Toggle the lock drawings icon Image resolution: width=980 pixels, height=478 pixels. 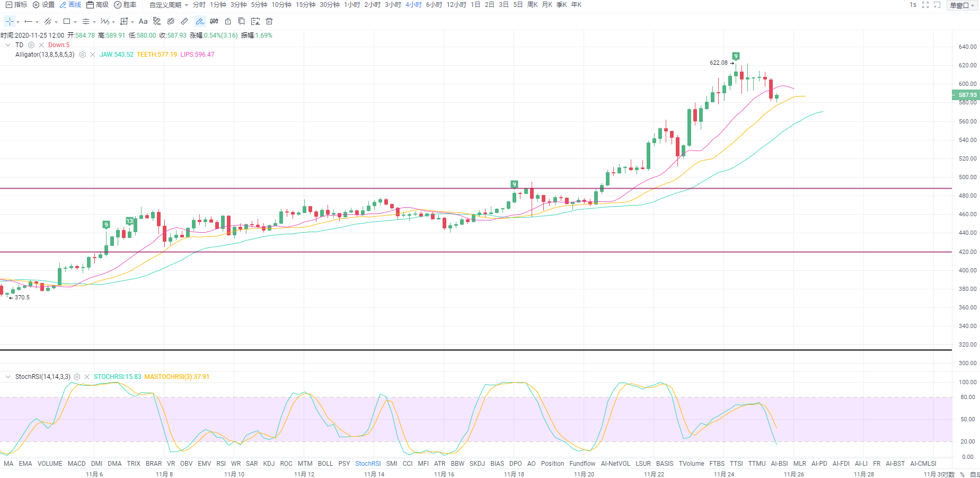point(228,22)
